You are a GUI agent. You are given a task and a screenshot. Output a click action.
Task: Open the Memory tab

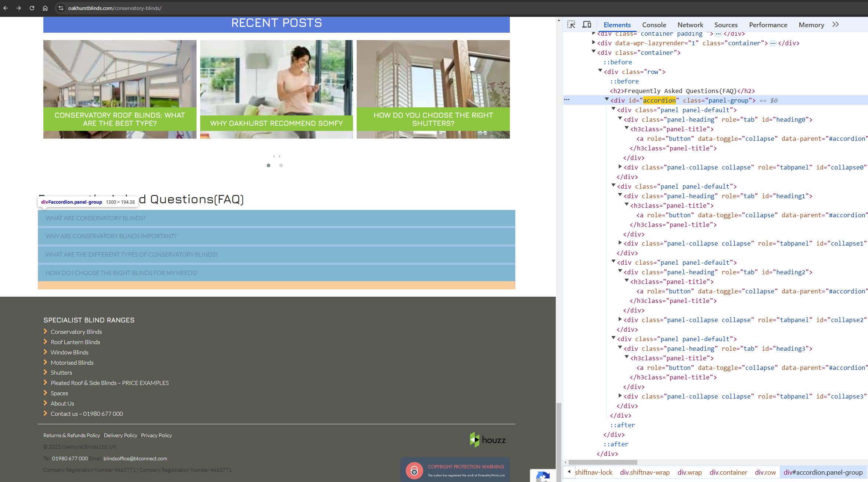tap(811, 25)
